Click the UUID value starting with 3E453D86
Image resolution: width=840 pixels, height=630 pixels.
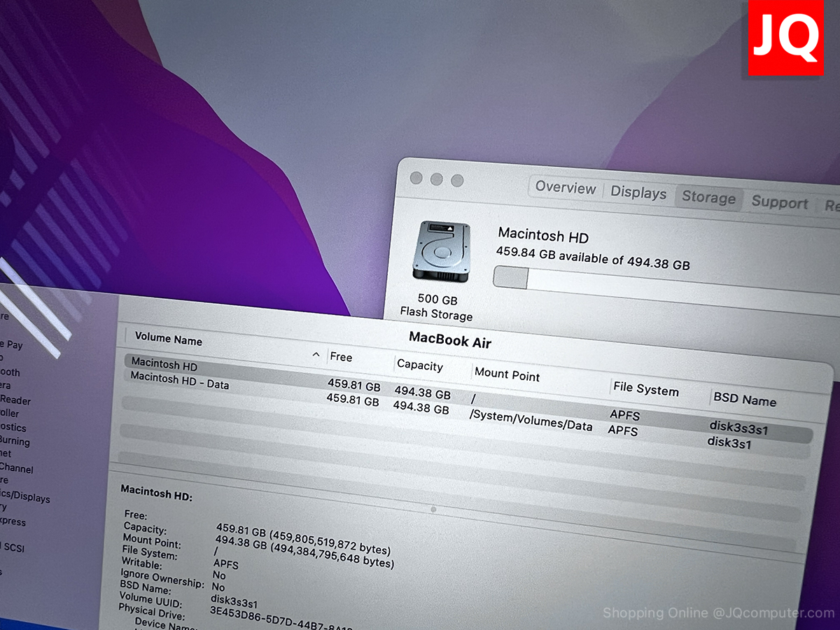tap(281, 618)
